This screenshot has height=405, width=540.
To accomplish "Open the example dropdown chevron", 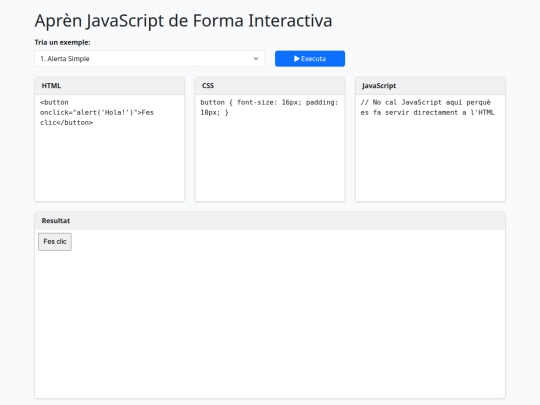I will pos(256,59).
